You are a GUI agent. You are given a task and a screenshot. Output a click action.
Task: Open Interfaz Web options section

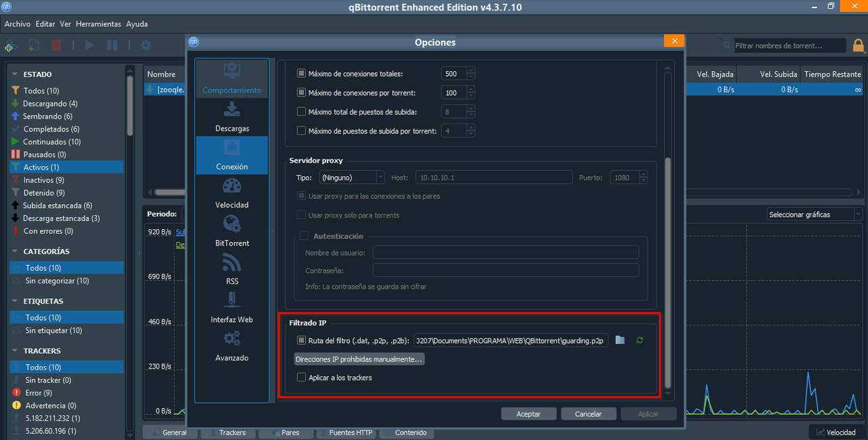[x=232, y=308]
